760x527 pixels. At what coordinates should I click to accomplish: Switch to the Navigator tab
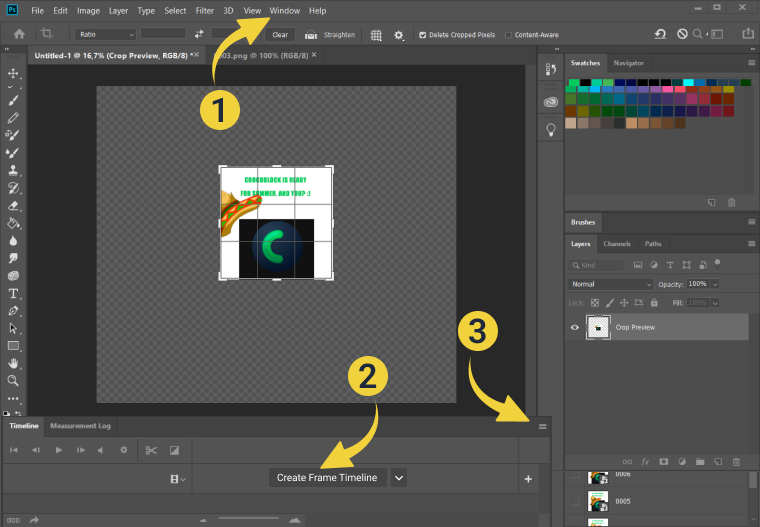tap(628, 63)
